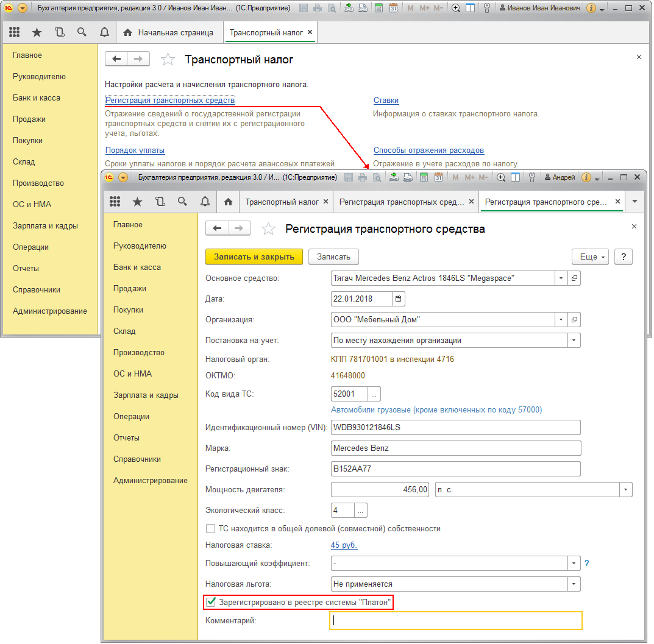This screenshot has height=644, width=654.
Task: Expand the Основное средство dropdown
Action: pos(560,278)
